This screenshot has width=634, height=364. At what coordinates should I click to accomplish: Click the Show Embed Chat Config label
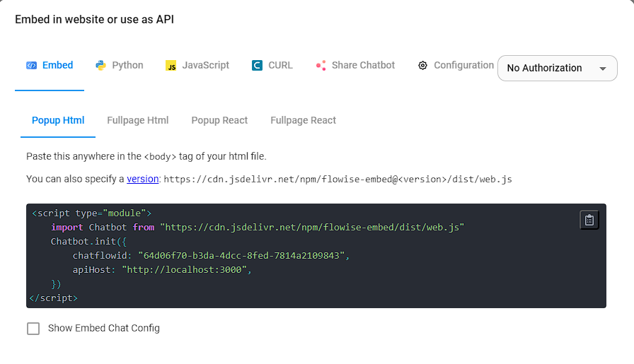pos(104,328)
